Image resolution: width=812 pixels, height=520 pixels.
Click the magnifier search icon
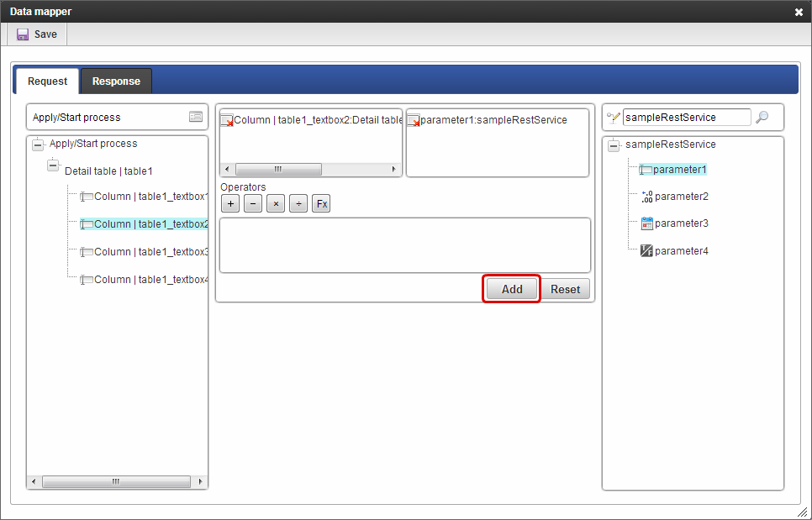tap(762, 118)
